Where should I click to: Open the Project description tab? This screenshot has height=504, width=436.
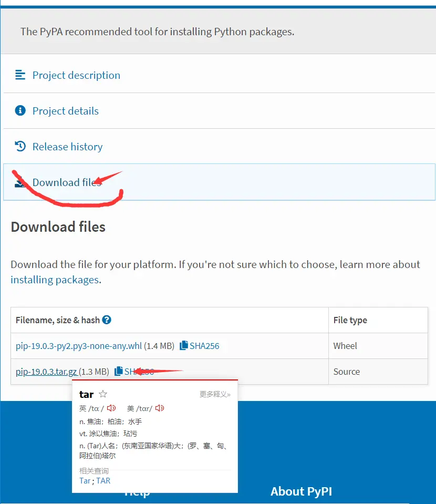pyautogui.click(x=76, y=75)
